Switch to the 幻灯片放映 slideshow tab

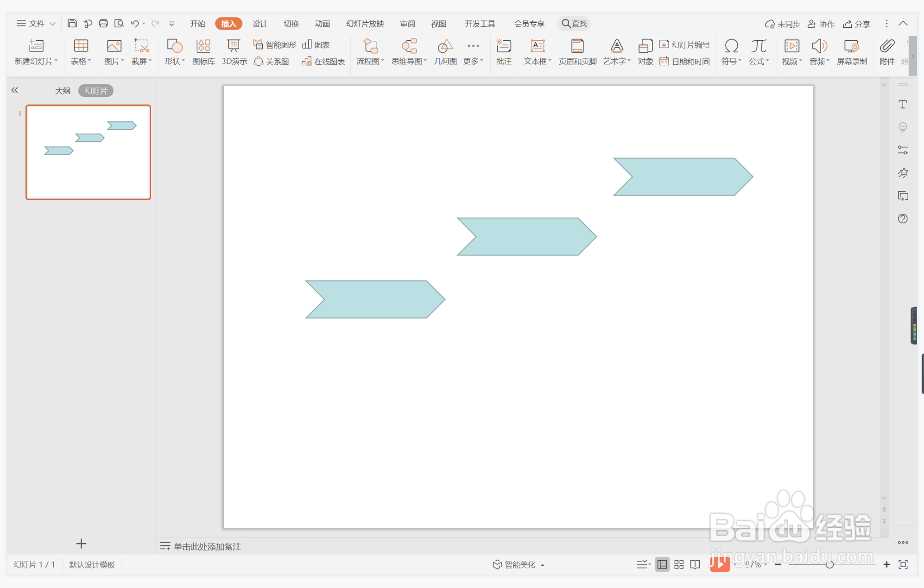365,24
